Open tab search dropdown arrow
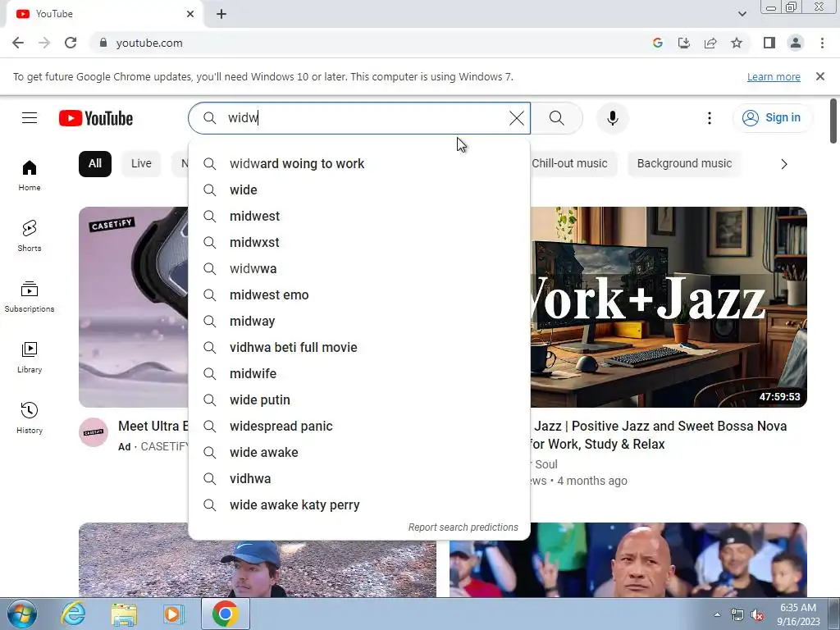Screen dimensions: 840x630 (x=742, y=14)
